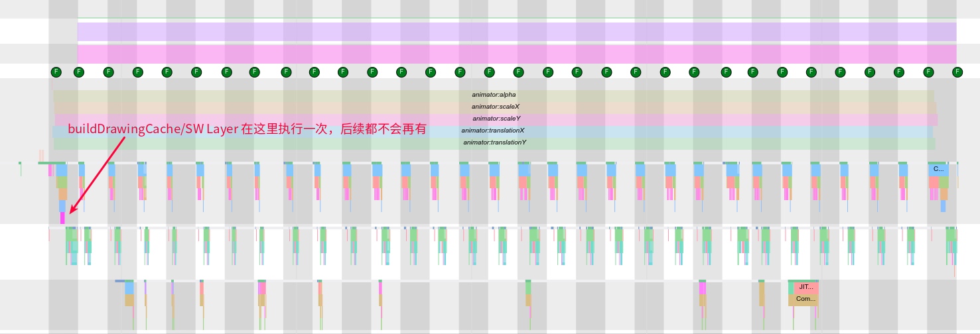Select the pink "JIT..." slice
The height and width of the screenshot is (334, 980).
coord(806,287)
